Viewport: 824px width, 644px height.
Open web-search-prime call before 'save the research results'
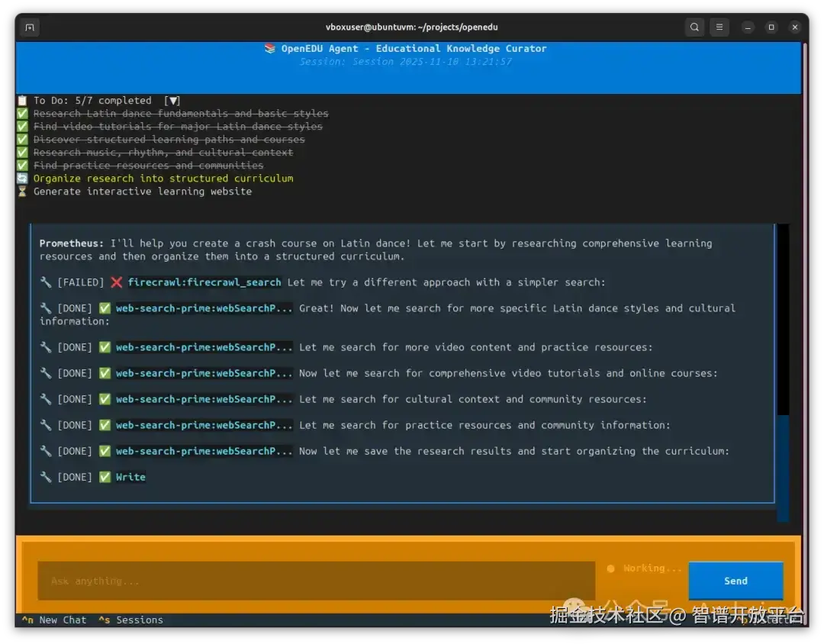204,451
